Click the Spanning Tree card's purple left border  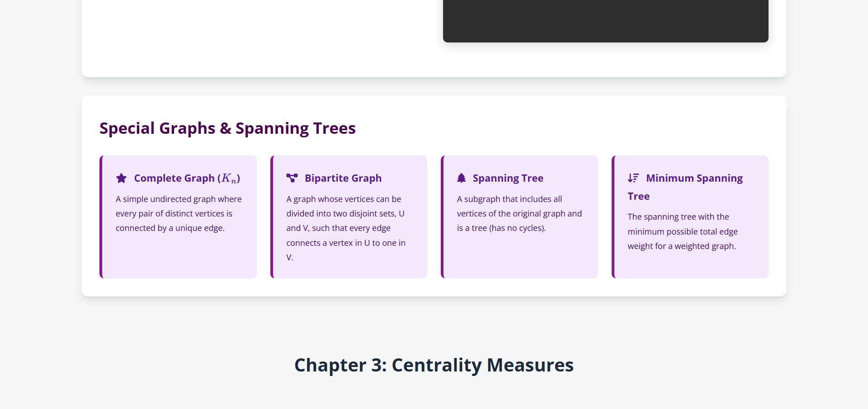click(443, 217)
